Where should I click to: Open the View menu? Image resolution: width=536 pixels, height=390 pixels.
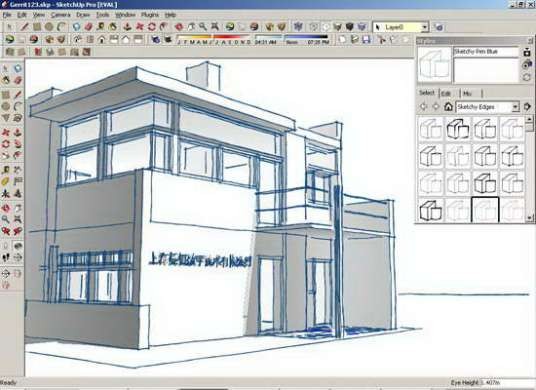point(39,15)
